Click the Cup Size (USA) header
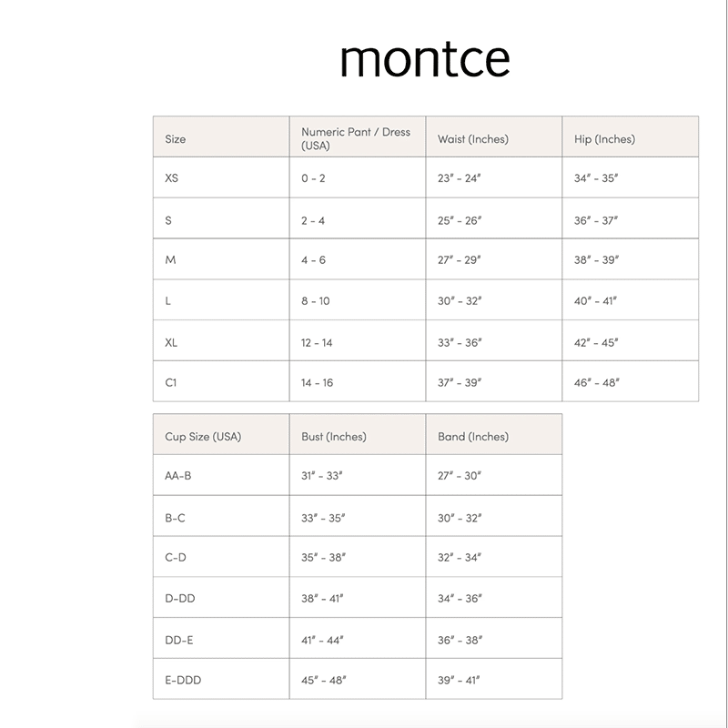The width and height of the screenshot is (728, 728). click(203, 437)
